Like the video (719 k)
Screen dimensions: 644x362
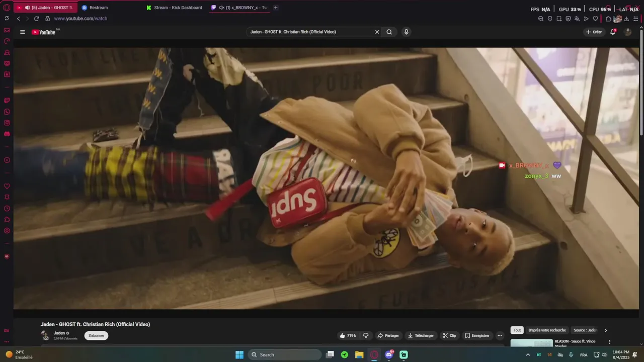(x=348, y=335)
